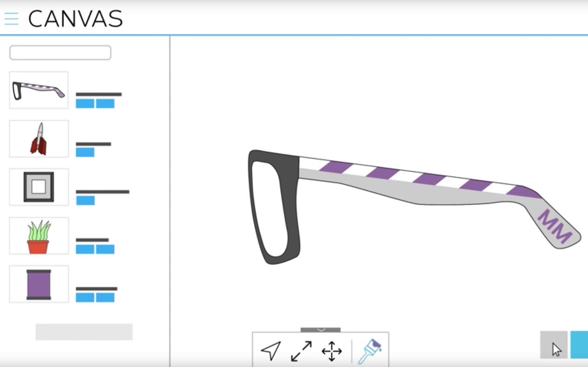
Task: Collapse the bottom toolbar with chevron tab
Action: [x=321, y=330]
